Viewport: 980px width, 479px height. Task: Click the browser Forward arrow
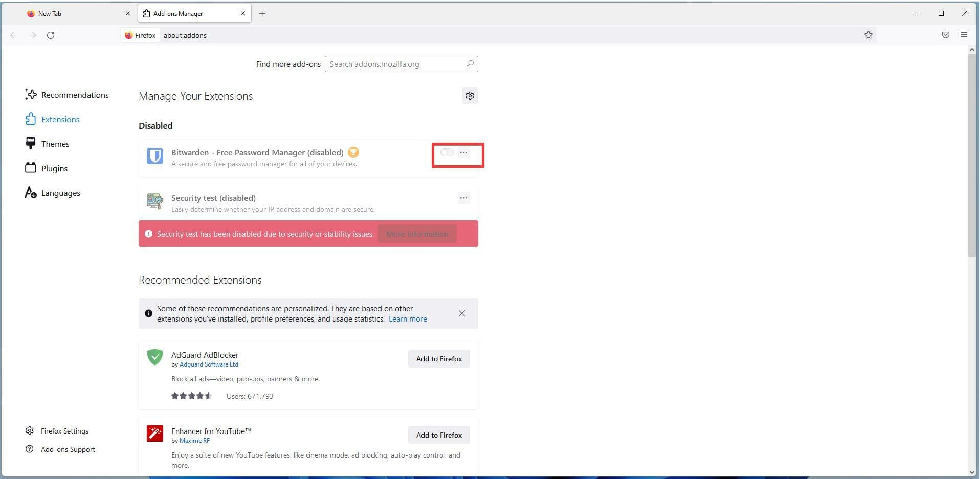[32, 35]
